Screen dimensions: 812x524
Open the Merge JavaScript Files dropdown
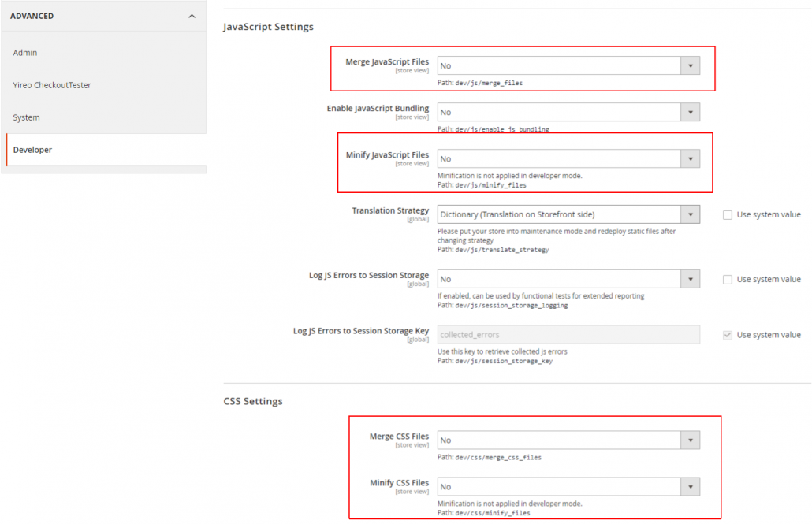click(568, 66)
